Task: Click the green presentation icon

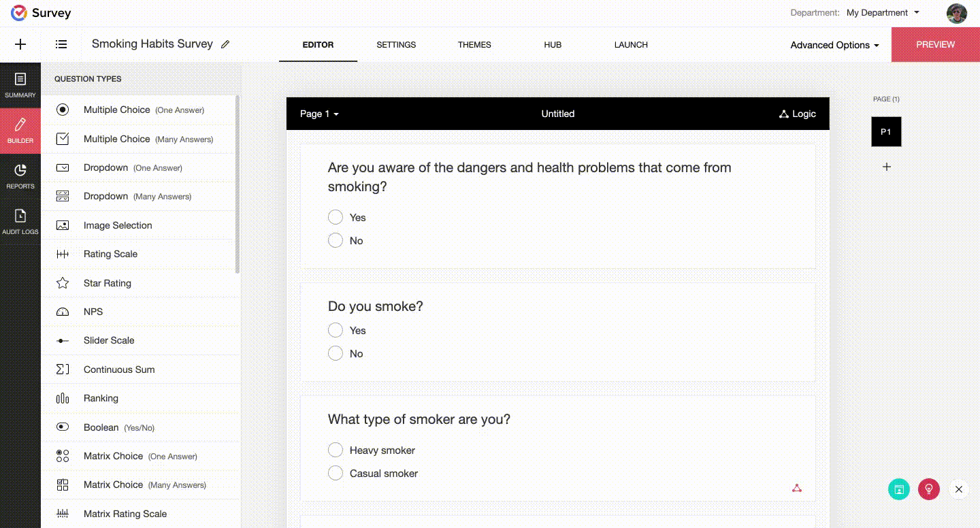Action: tap(899, 489)
